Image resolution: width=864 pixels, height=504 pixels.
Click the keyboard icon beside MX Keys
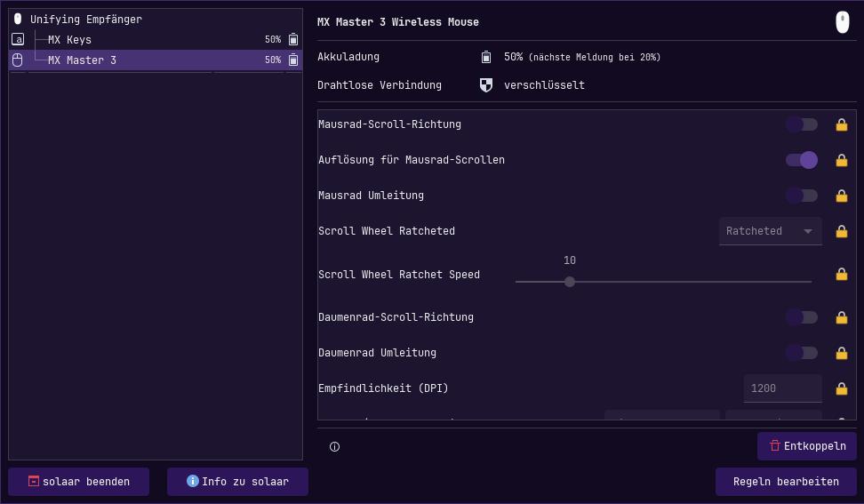(18, 39)
